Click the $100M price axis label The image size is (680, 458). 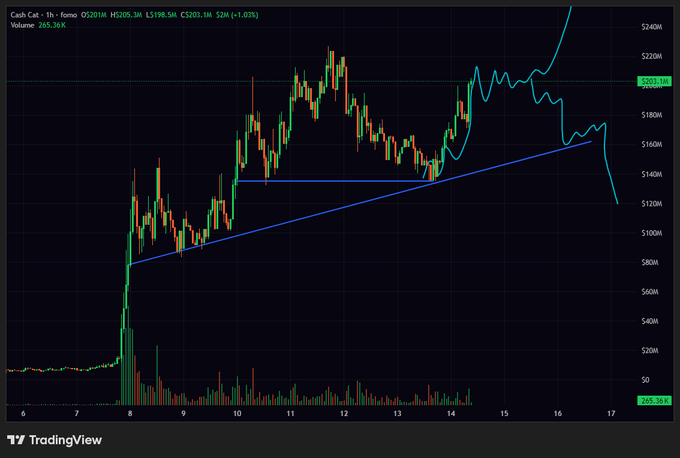click(x=652, y=233)
